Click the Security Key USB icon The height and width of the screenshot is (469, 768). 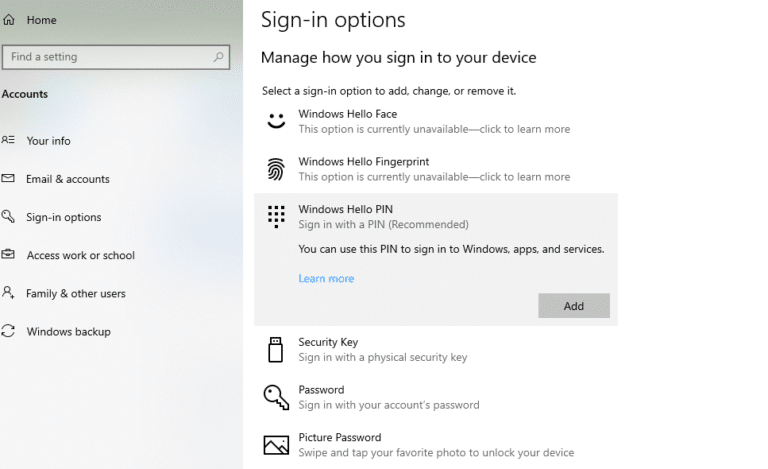click(276, 350)
